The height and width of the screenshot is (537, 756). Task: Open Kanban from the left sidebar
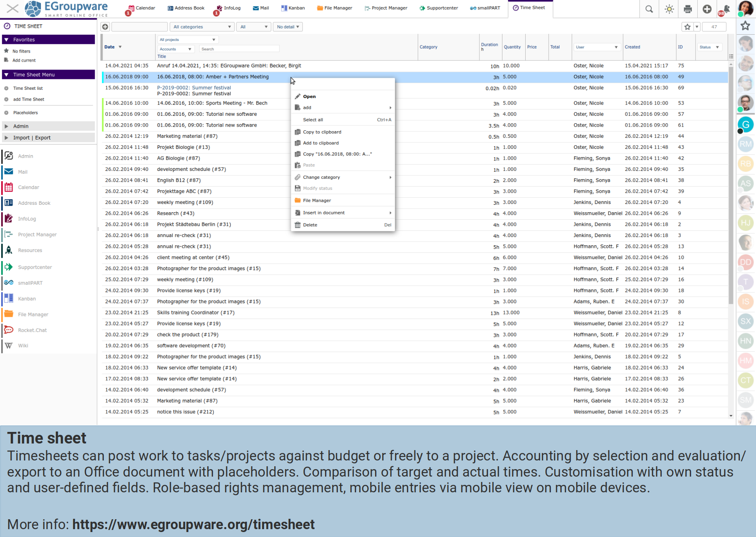pos(26,299)
